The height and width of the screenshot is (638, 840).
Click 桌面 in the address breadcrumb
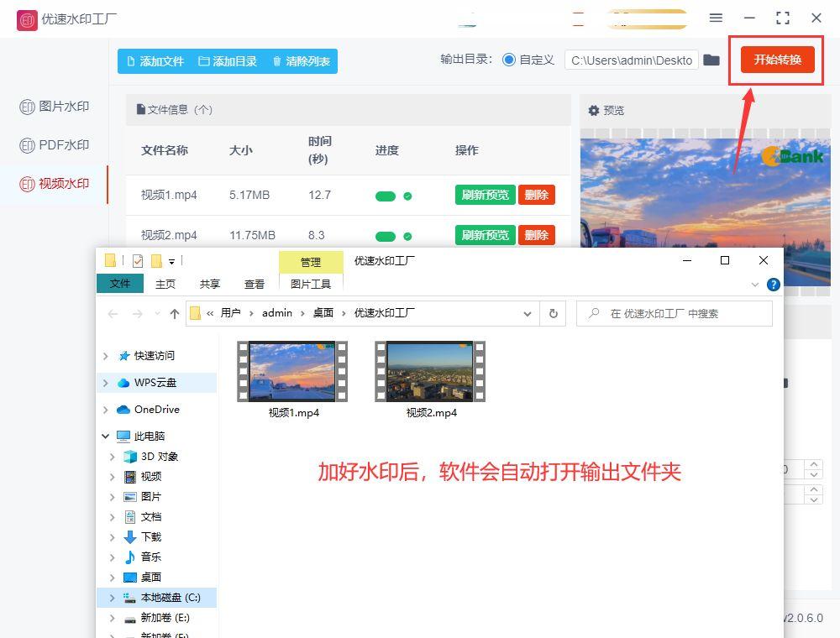coord(323,313)
